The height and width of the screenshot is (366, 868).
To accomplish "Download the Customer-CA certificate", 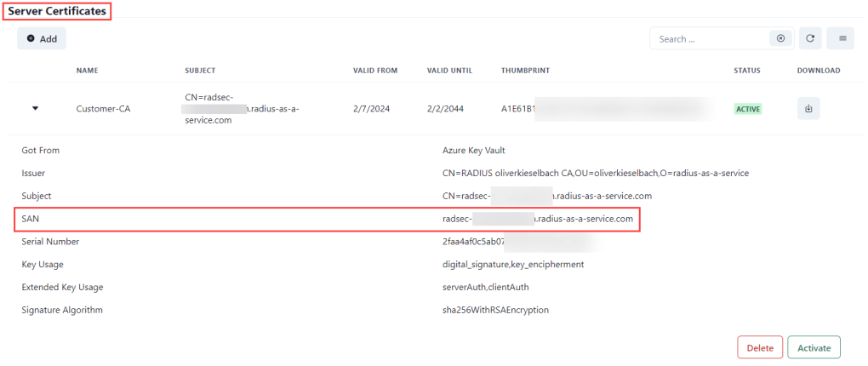I will point(808,109).
